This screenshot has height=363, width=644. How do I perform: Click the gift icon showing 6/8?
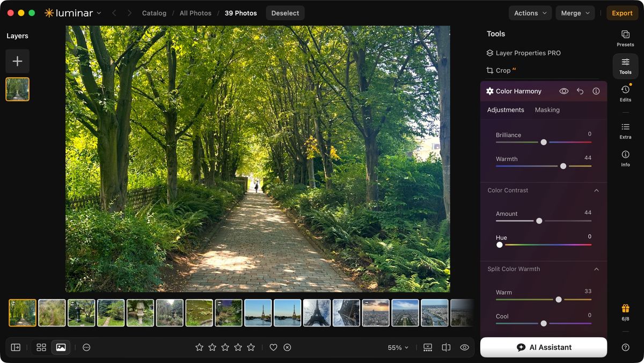coord(625,311)
